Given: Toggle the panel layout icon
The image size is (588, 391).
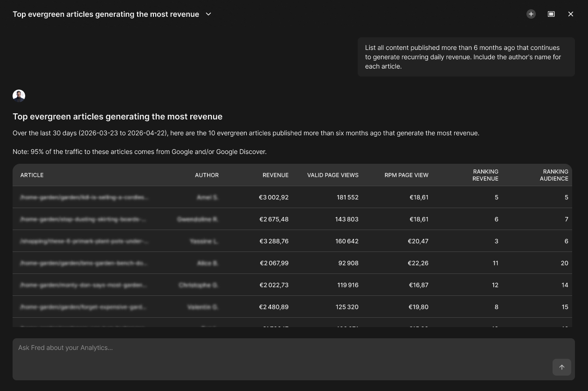Looking at the screenshot, I should 551,14.
